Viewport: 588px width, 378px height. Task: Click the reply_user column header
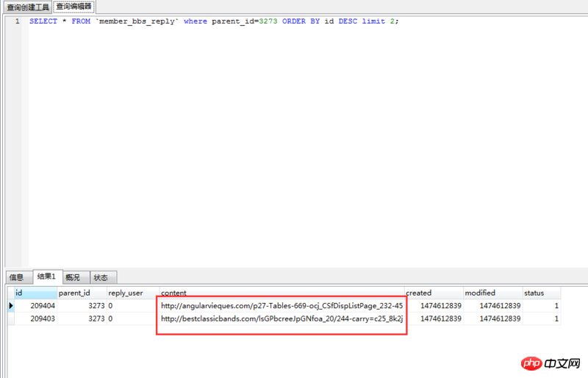pos(132,293)
